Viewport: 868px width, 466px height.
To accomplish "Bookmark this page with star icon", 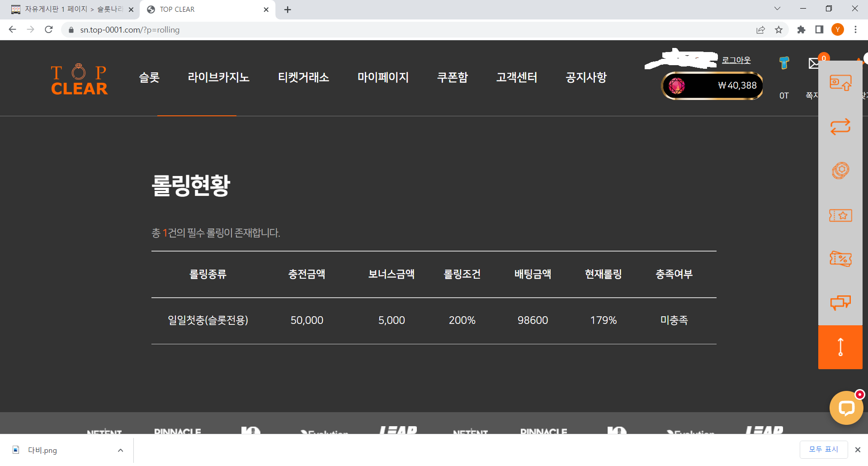I will tap(778, 30).
